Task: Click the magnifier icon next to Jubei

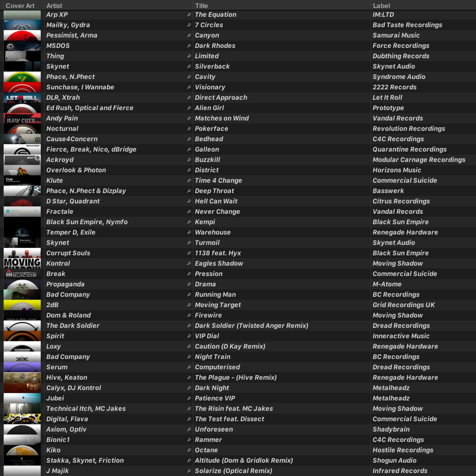Action: click(189, 398)
